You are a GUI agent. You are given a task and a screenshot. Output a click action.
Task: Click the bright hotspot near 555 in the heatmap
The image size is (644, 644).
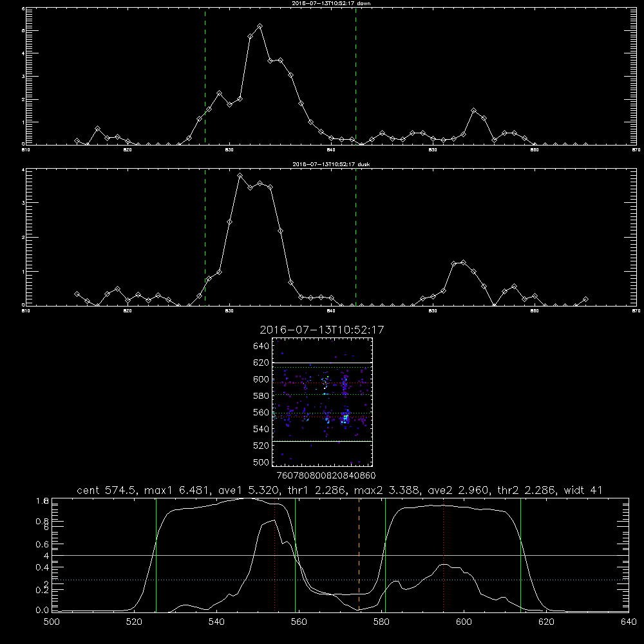(x=346, y=418)
